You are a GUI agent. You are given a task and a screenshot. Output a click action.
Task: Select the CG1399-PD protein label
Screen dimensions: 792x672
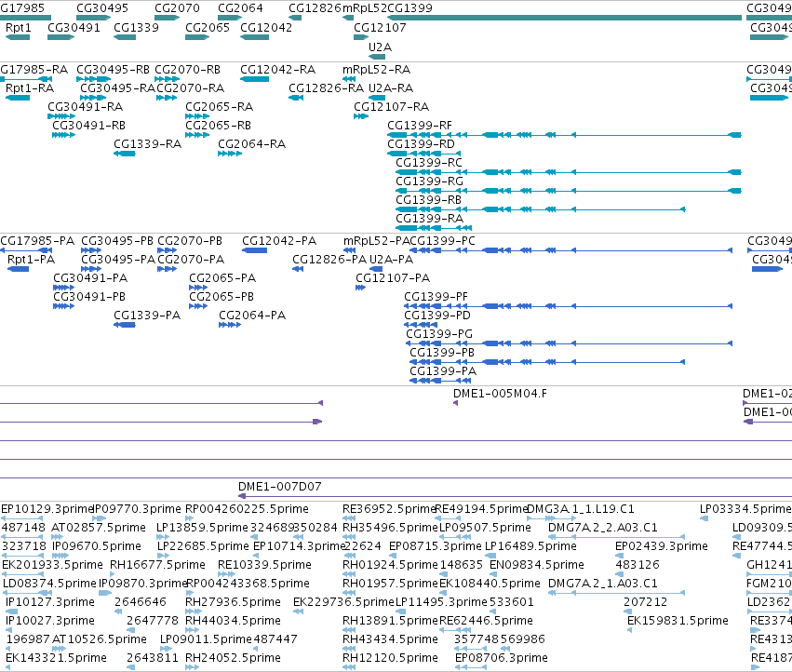[x=437, y=316]
